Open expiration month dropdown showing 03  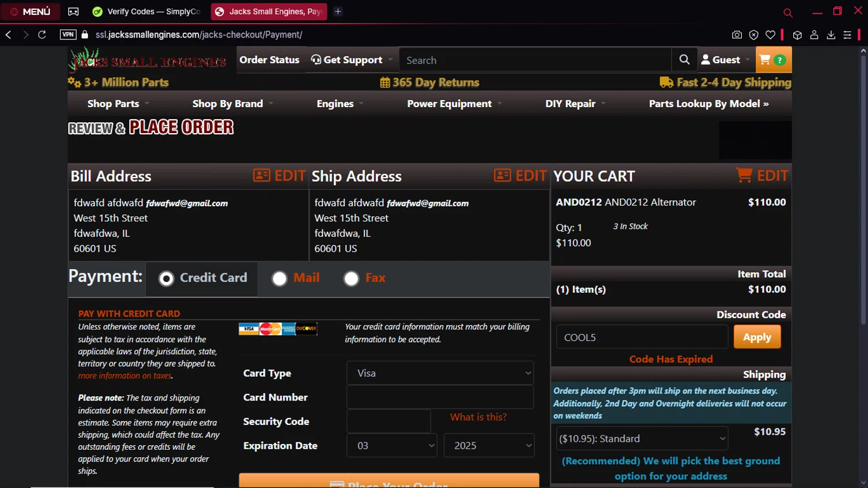tap(392, 446)
